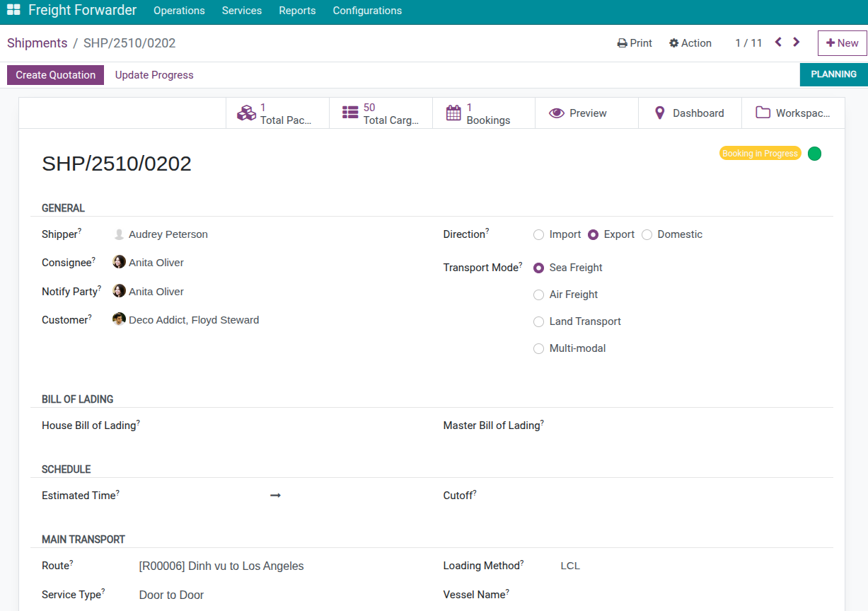
Task: Click the Create Quotation button
Action: [56, 75]
